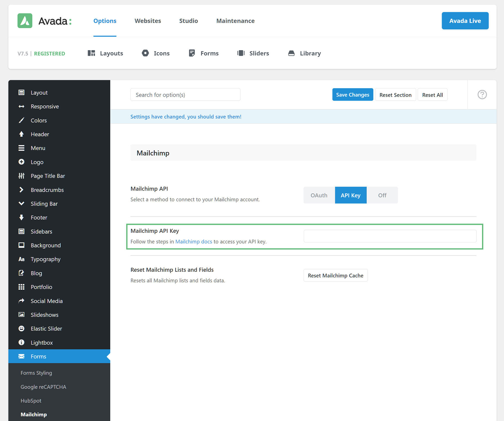Open Google reCAPTCHA submenu item
The image size is (504, 421).
(x=43, y=387)
